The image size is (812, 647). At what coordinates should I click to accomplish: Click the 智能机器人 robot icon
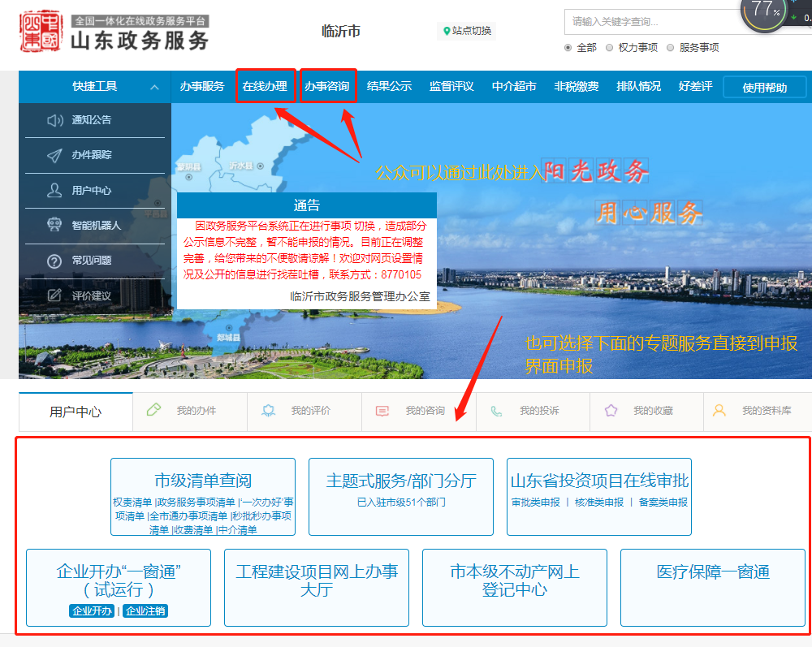pos(54,225)
